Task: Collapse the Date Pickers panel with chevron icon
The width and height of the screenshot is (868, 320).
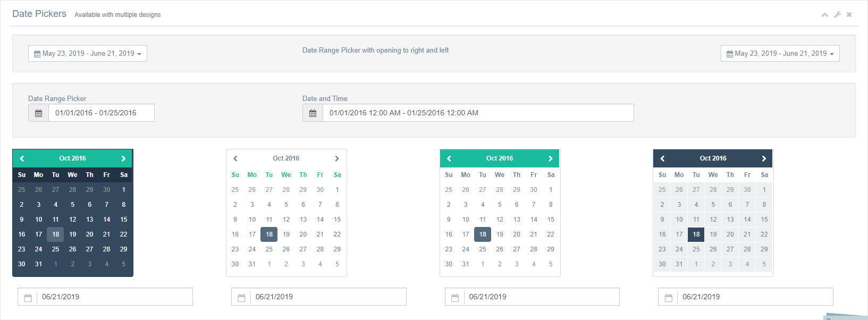Action: (825, 15)
